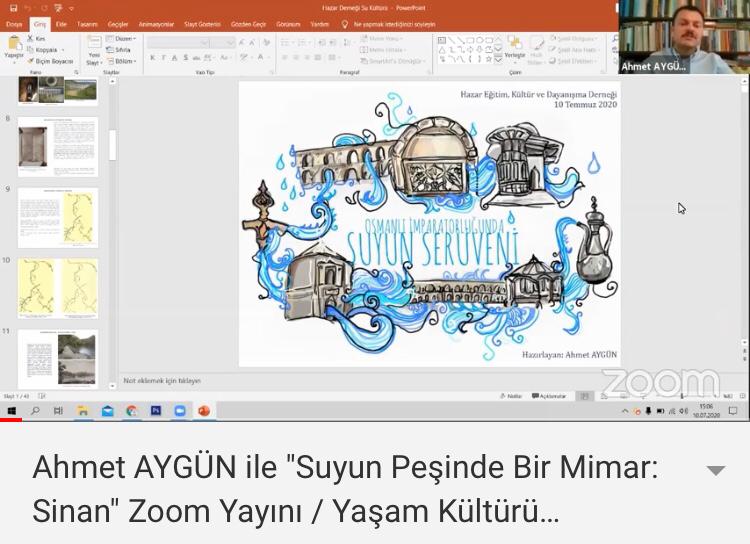750x544 pixels.
Task: Click the 'Not eklemek için tıklayın' notes field
Action: pyautogui.click(x=162, y=380)
